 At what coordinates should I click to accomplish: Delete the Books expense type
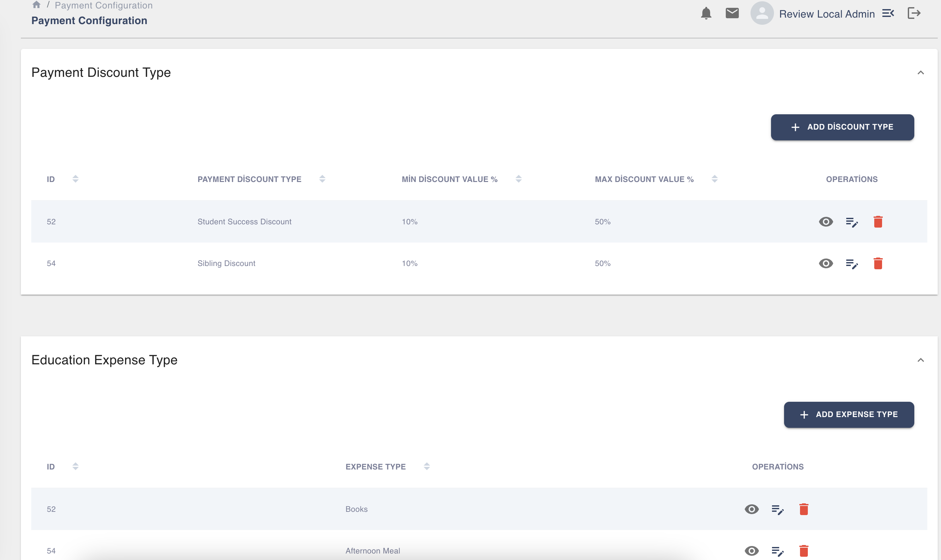[804, 509]
